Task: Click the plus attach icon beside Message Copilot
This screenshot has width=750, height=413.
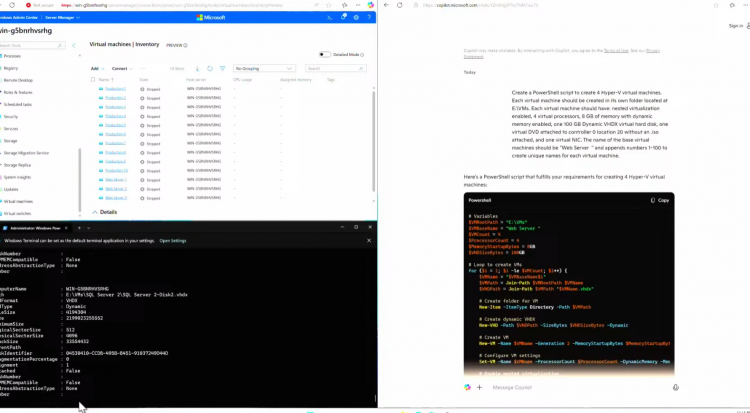Action: point(479,388)
